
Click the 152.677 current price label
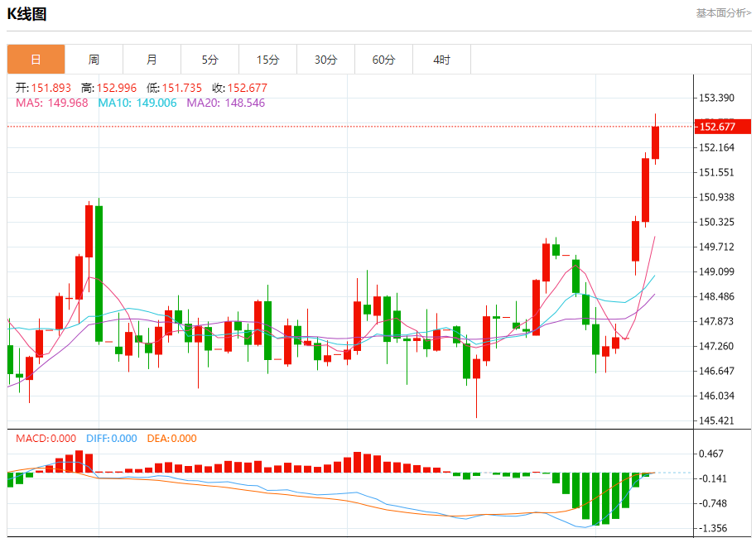point(722,127)
